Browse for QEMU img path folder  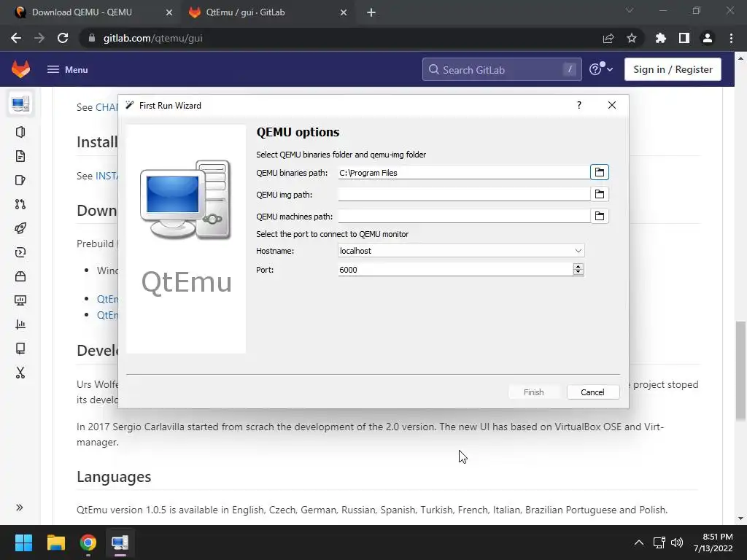pyautogui.click(x=600, y=194)
